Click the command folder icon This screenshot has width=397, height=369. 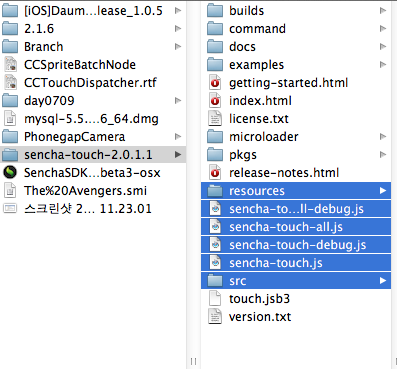[215, 29]
